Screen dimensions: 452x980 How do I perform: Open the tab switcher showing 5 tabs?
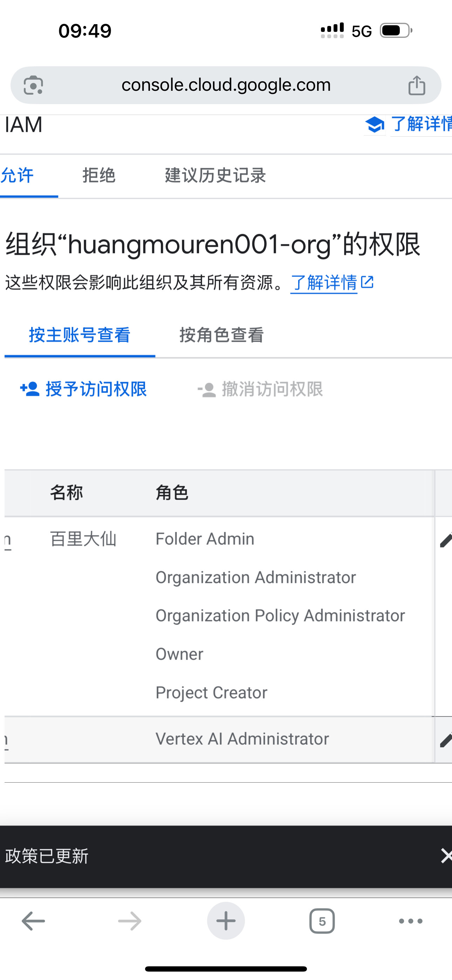click(x=322, y=921)
